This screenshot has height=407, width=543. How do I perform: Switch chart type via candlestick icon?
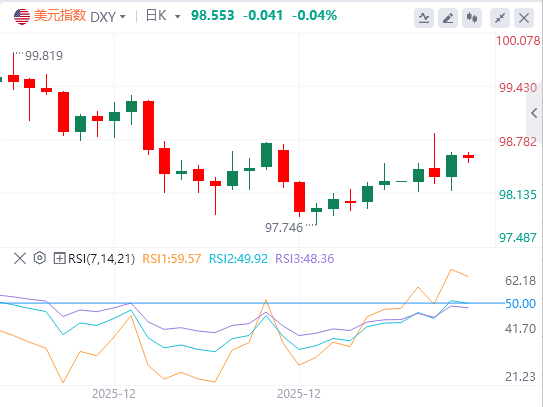tap(472, 18)
